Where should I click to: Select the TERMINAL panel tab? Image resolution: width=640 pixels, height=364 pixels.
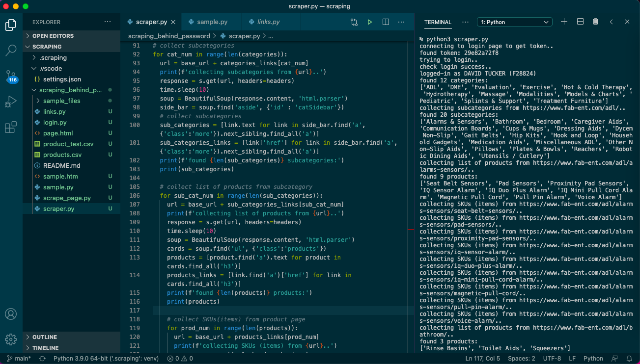(438, 22)
